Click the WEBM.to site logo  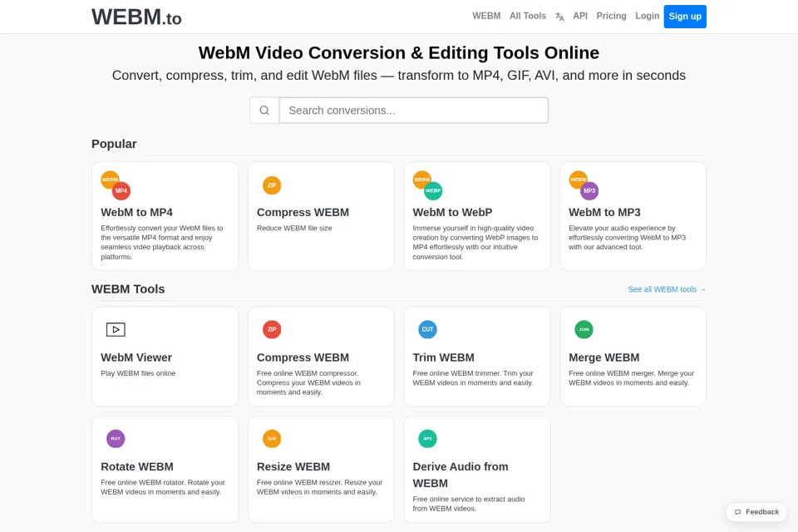pos(136,17)
